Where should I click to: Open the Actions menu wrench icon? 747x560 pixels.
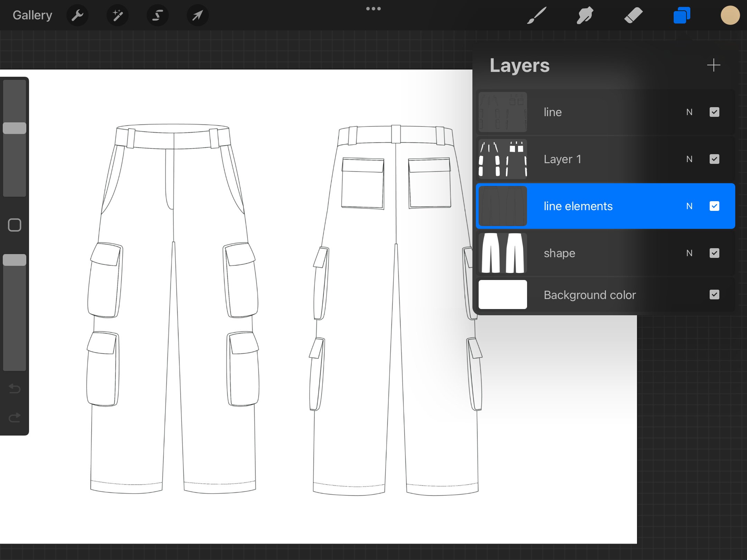click(77, 15)
